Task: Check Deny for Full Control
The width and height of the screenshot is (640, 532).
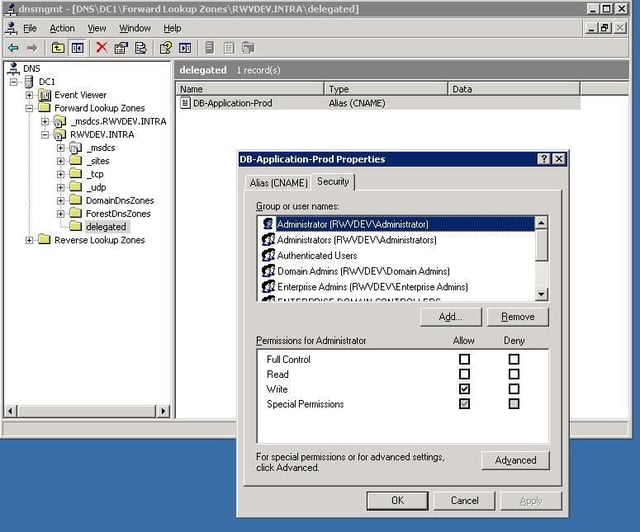Action: coord(514,359)
